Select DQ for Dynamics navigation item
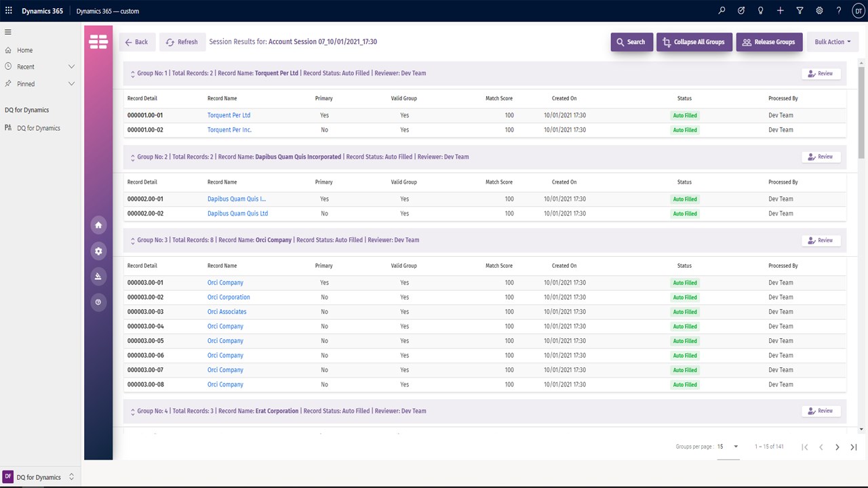 (38, 128)
